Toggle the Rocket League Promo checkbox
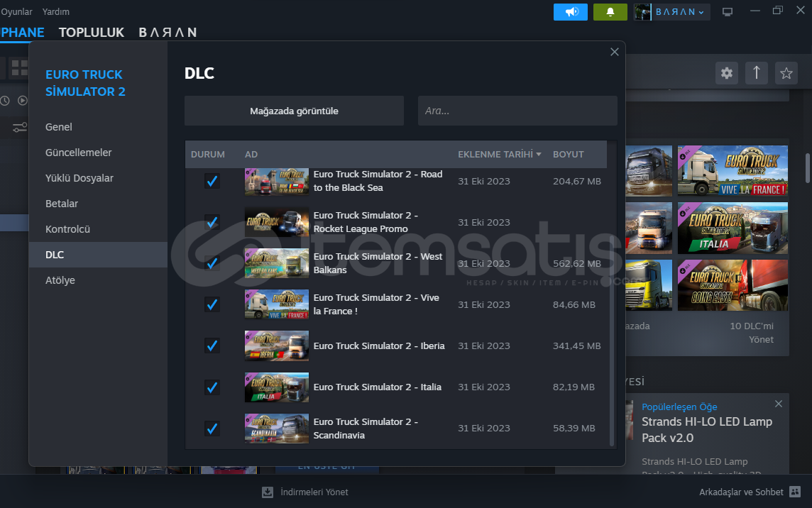 click(212, 222)
